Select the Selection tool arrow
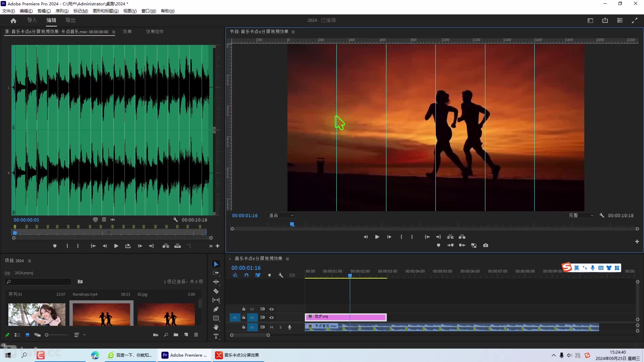644x362 pixels. tap(216, 264)
